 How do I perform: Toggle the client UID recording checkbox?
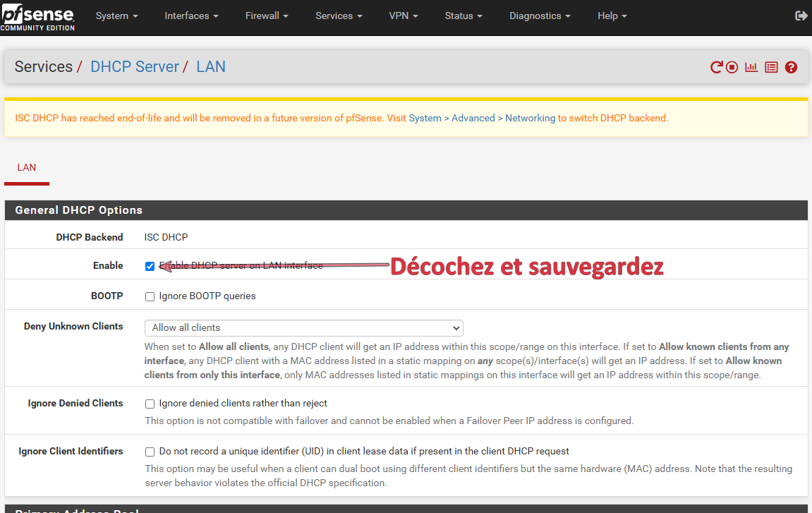[150, 452]
